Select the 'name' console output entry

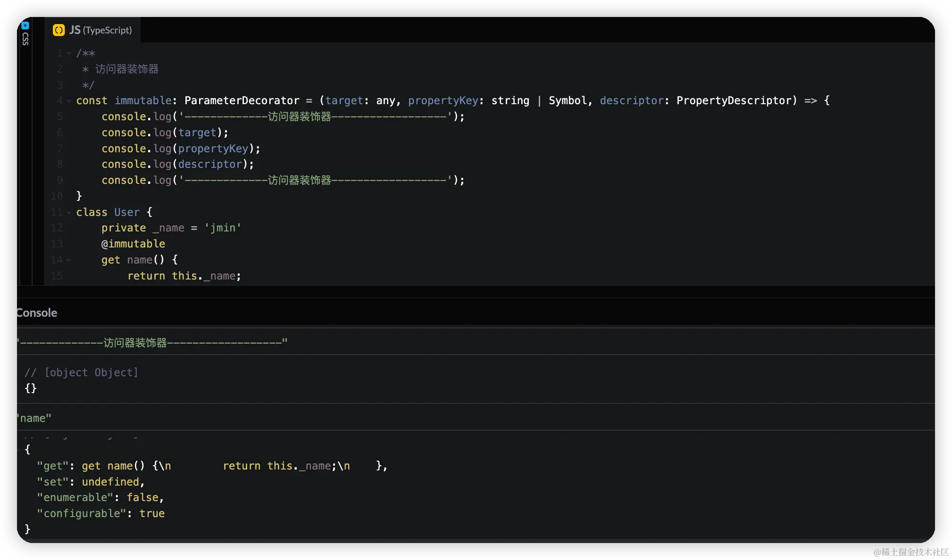(34, 418)
